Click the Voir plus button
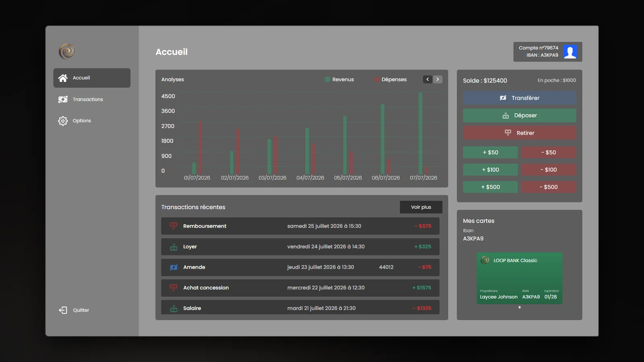 (421, 207)
